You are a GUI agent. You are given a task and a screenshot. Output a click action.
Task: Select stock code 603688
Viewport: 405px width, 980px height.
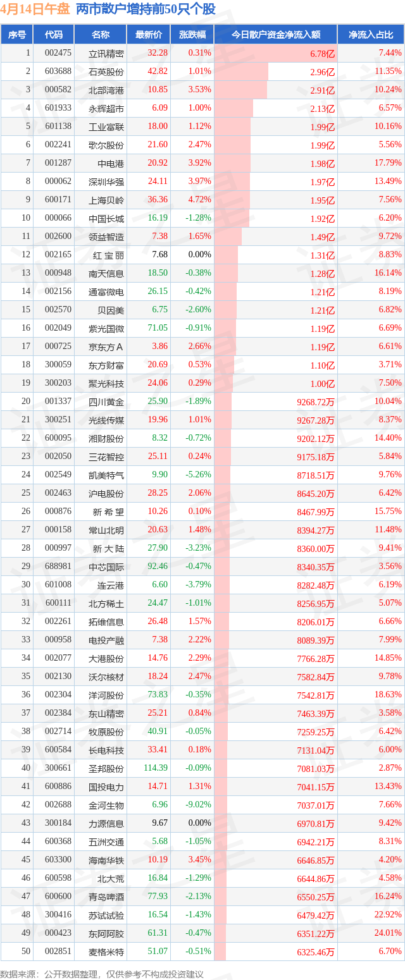(58, 71)
